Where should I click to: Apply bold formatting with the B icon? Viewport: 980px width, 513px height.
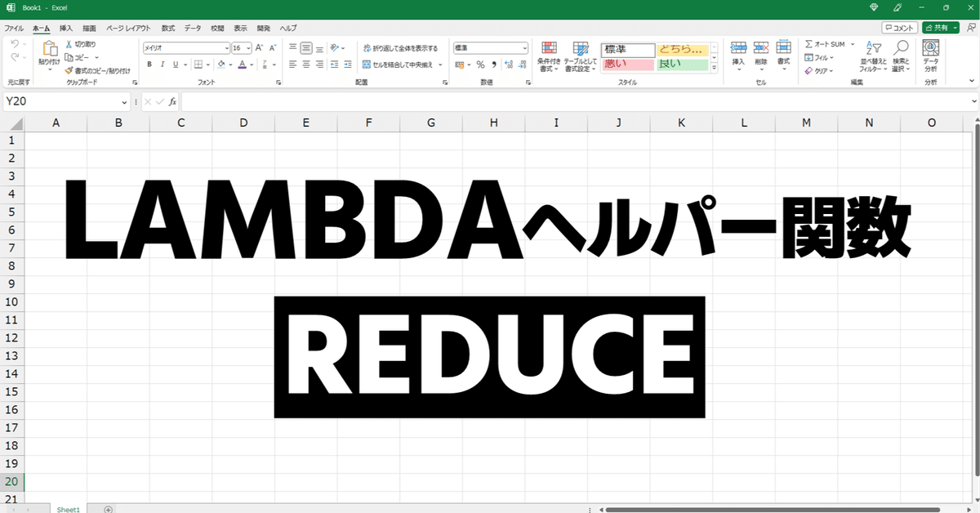pos(150,65)
